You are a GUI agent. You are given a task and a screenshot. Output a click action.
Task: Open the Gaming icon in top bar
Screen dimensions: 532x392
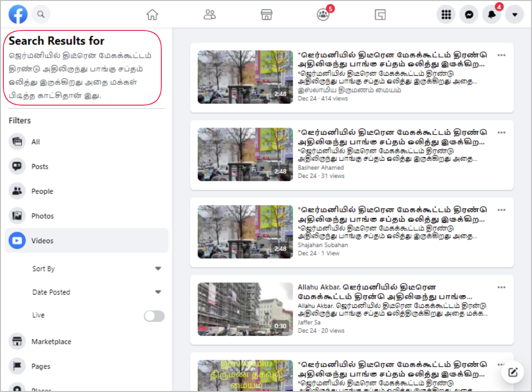tap(380, 15)
